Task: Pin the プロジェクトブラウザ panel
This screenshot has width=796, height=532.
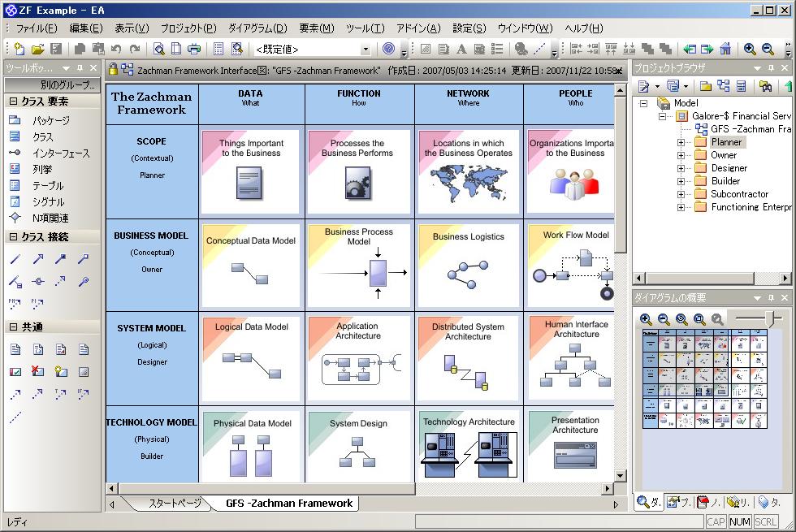Action: pyautogui.click(x=771, y=67)
